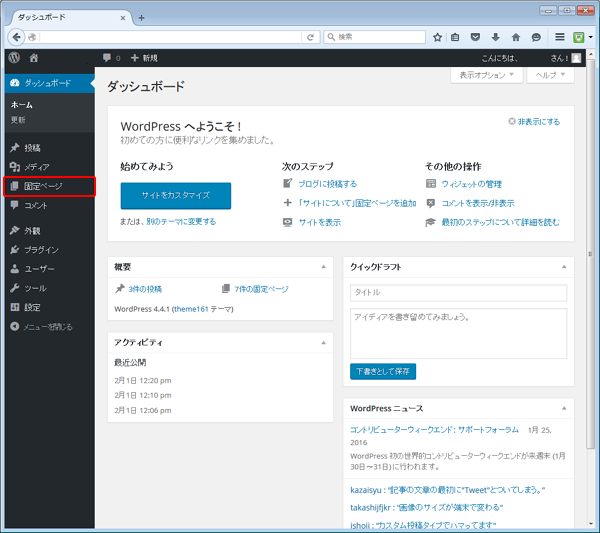Select プラグイン from the admin sidebar

(x=41, y=250)
